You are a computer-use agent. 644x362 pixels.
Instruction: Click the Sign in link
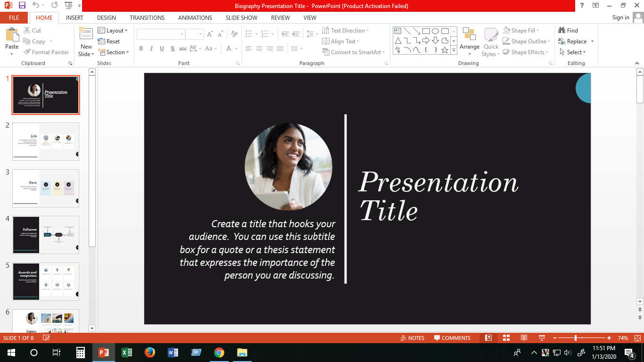[620, 17]
